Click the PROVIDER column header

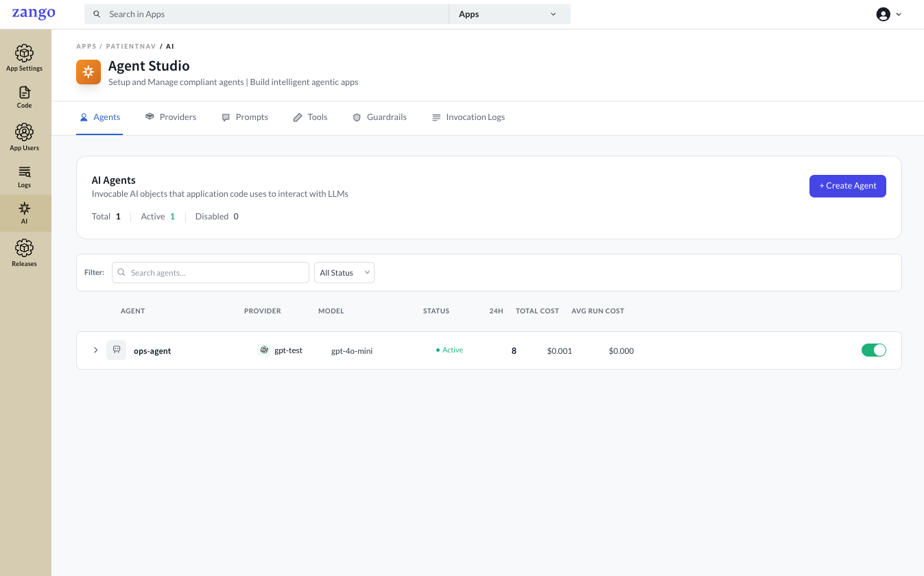click(x=263, y=311)
